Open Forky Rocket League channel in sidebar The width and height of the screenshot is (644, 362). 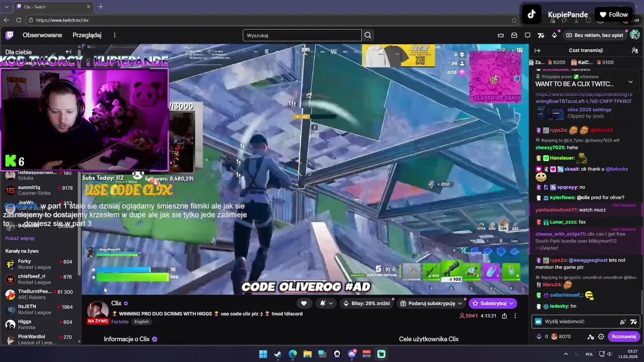pos(39,264)
